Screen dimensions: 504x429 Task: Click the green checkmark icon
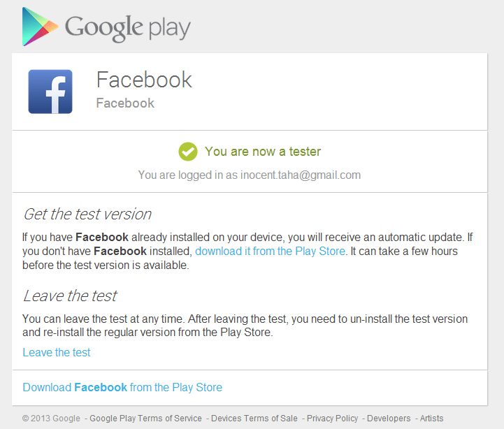coord(187,151)
